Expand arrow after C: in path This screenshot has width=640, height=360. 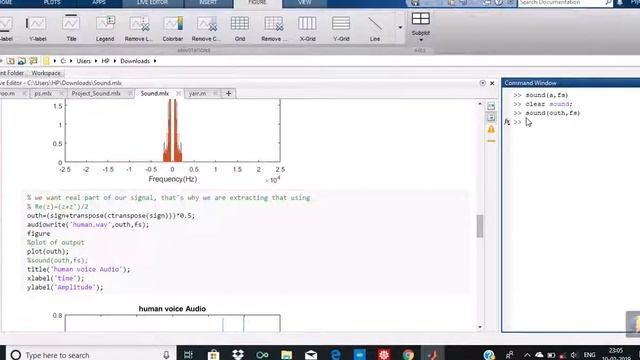click(x=71, y=61)
